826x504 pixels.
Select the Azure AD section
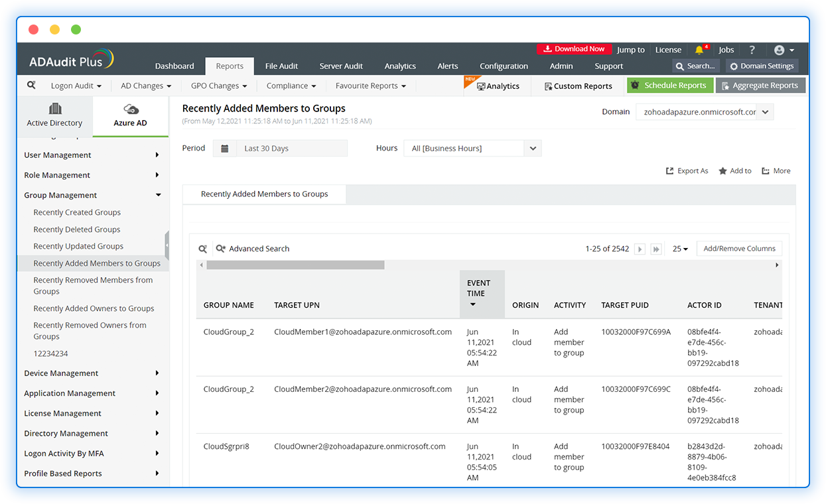point(131,115)
